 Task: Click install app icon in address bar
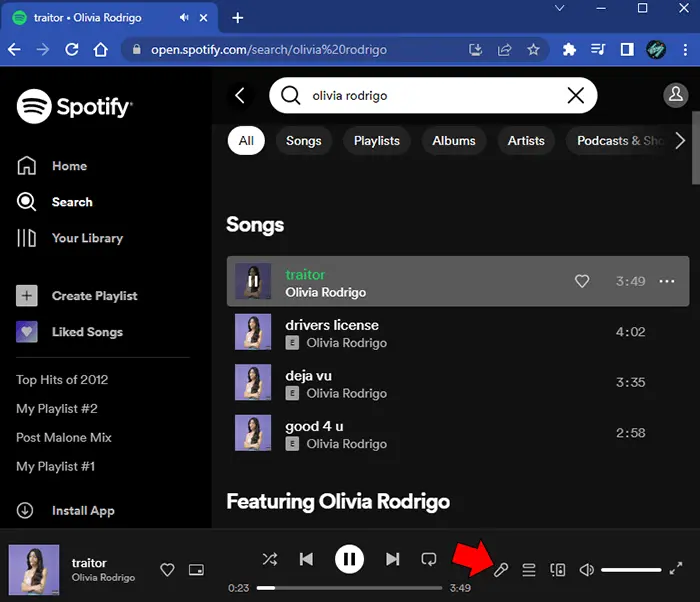tap(475, 49)
